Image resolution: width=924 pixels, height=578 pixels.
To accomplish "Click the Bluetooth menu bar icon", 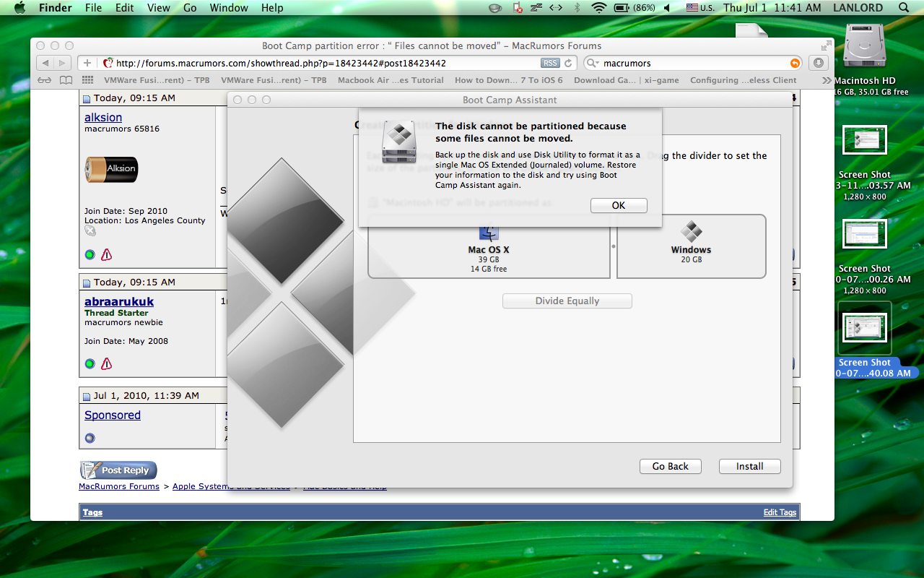I will pos(577,8).
